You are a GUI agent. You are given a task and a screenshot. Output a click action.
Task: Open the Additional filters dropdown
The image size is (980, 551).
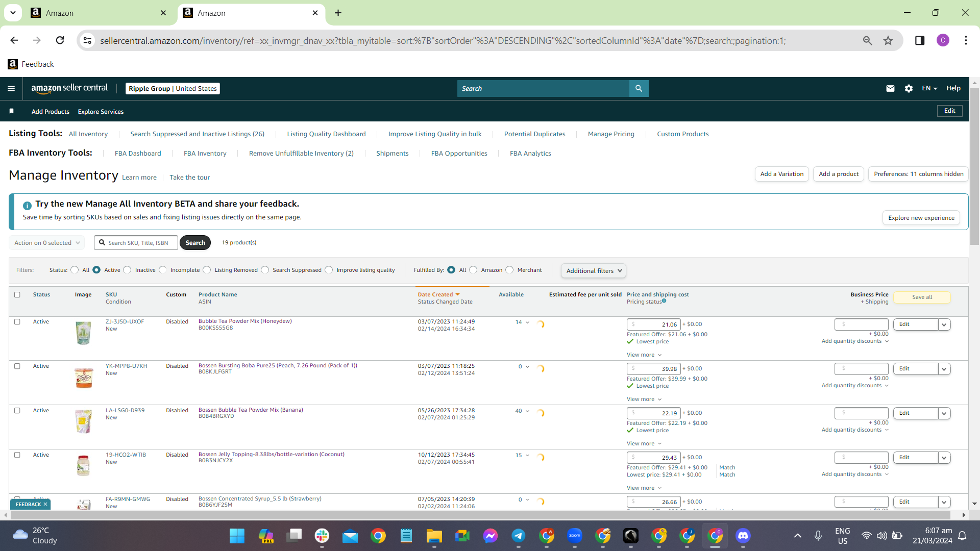pyautogui.click(x=594, y=271)
